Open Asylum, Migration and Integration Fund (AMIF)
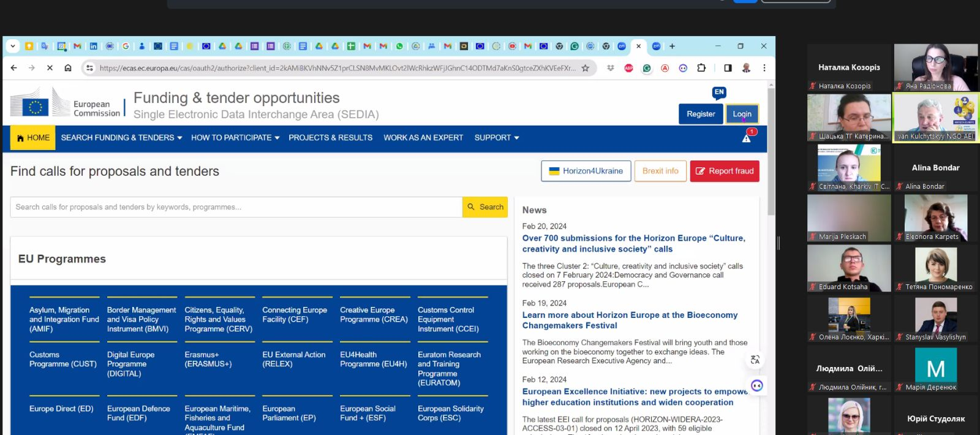980x435 pixels. [64, 320]
